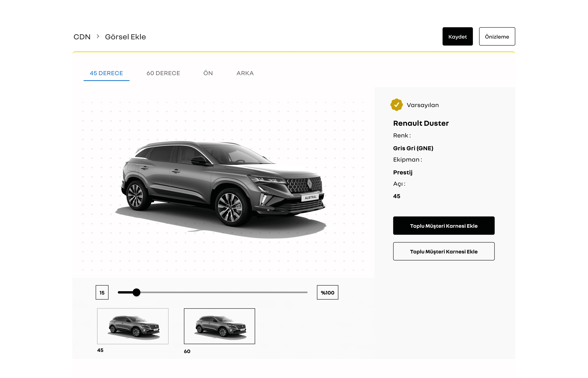Switch to the 45 DERECE tab

point(106,73)
